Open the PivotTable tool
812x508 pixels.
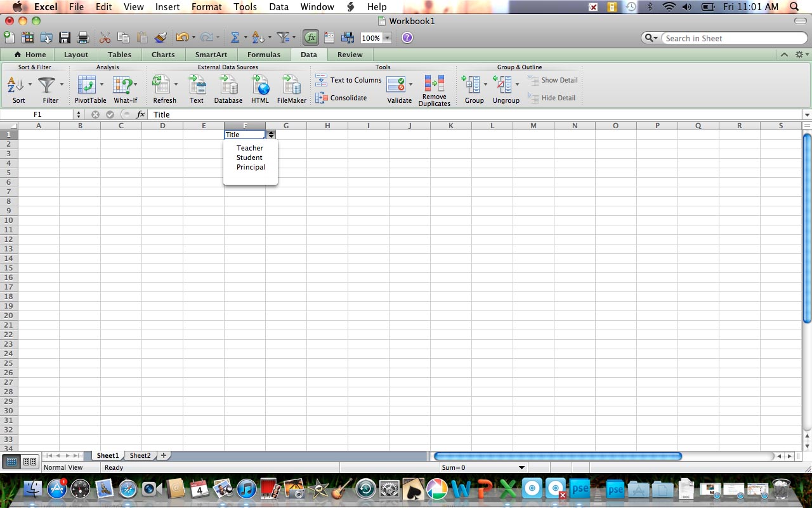coord(86,84)
